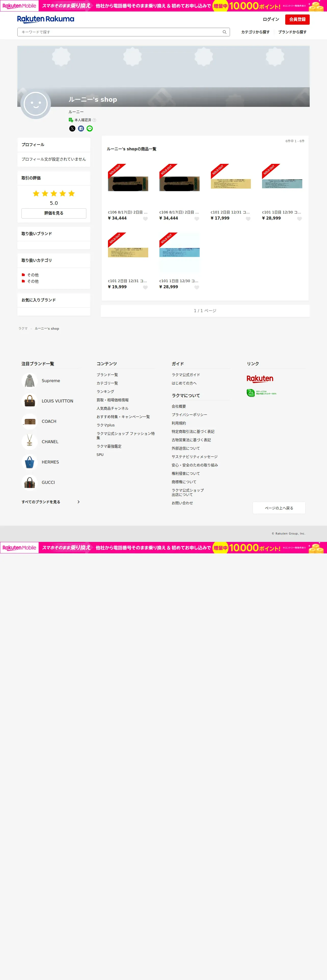The width and height of the screenshot is (327, 980).
Task: Open ラクマplus footer link
Action: click(105, 425)
